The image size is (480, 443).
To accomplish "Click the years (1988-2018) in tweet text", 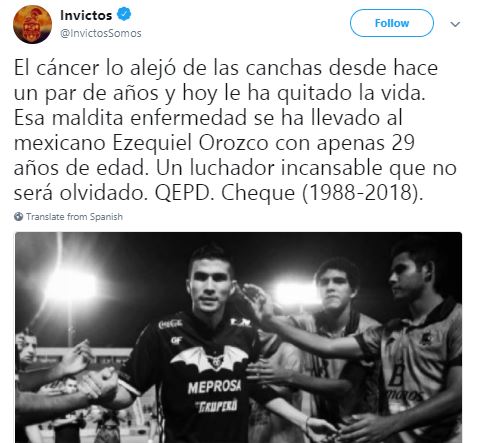I will click(x=362, y=193).
